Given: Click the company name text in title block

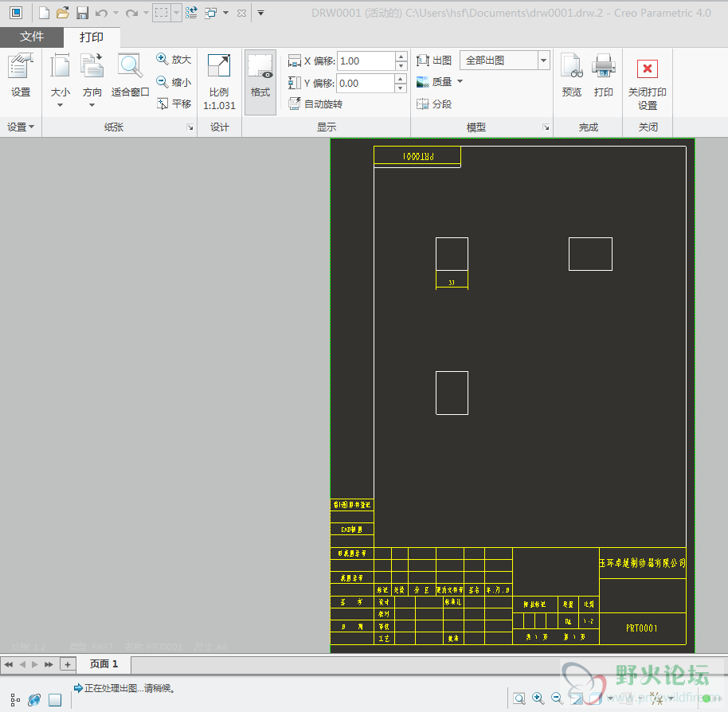Looking at the screenshot, I should (642, 563).
